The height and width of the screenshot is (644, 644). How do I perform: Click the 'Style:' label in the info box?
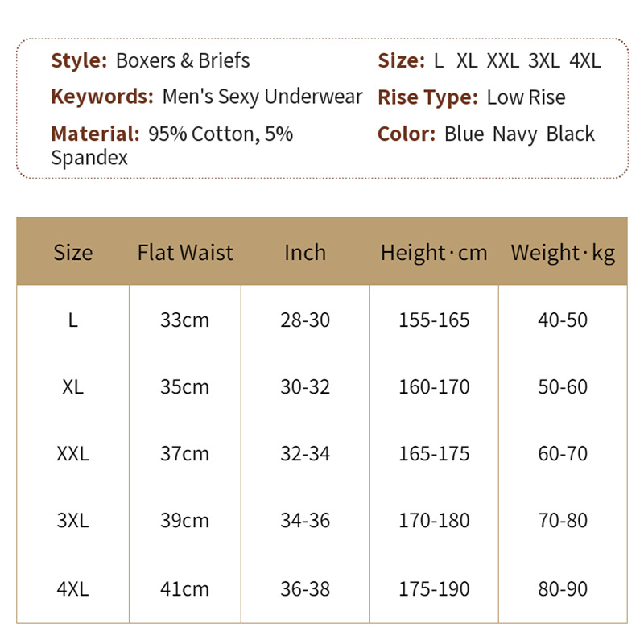tap(79, 60)
